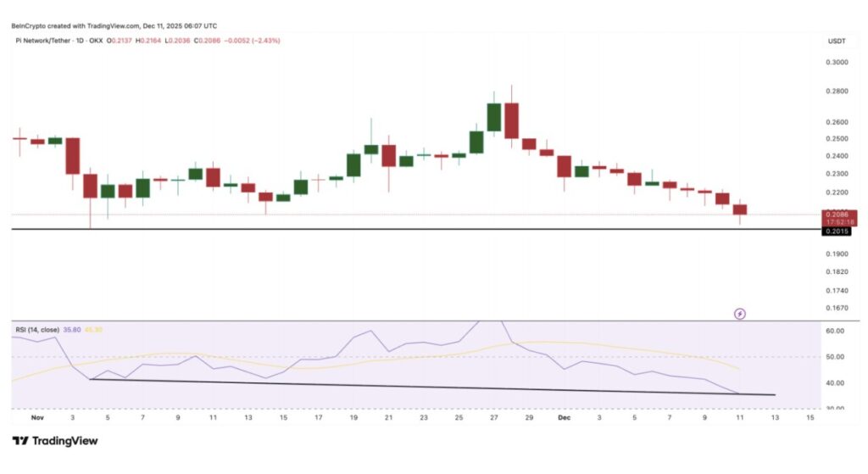Click the TradingView logo at bottom left

tap(55, 441)
